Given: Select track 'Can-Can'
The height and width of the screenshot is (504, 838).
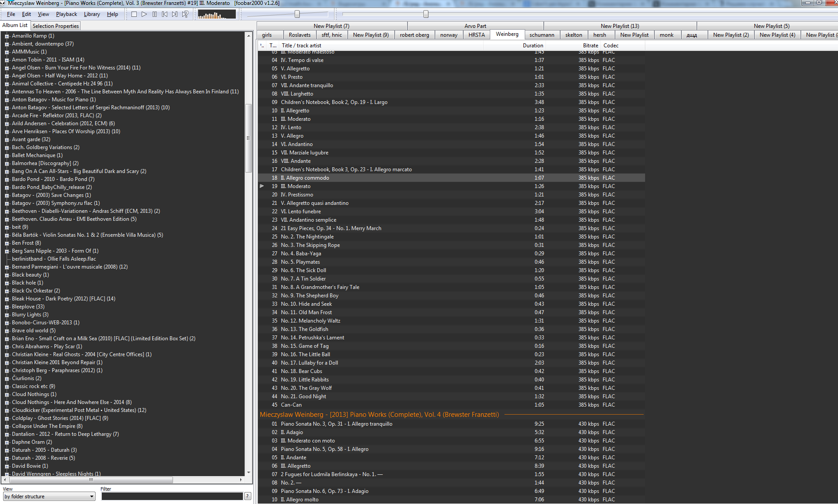Looking at the screenshot, I should [451, 405].
